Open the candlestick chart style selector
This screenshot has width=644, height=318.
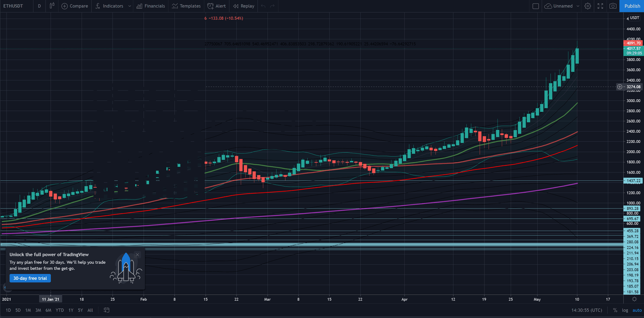click(x=52, y=6)
